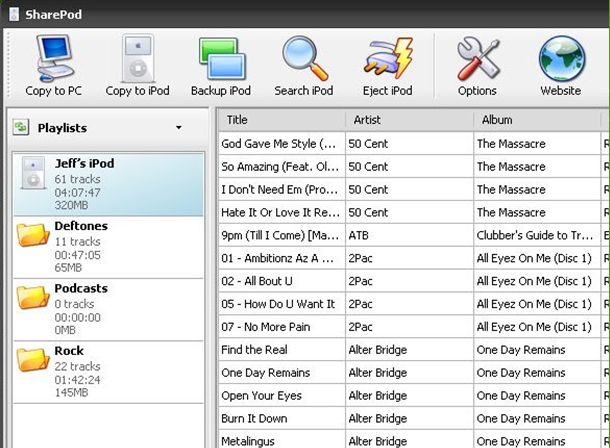Select track 'Burn It Down'

click(282, 419)
